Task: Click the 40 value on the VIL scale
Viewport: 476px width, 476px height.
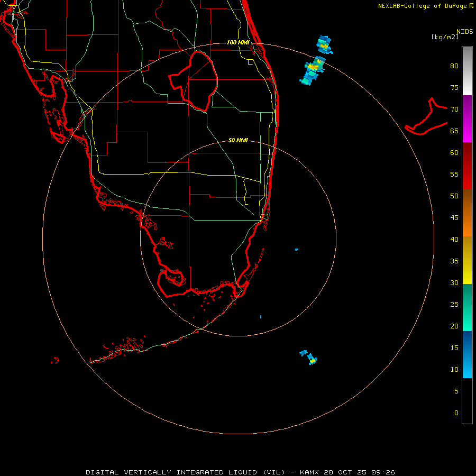Action: [x=454, y=239]
